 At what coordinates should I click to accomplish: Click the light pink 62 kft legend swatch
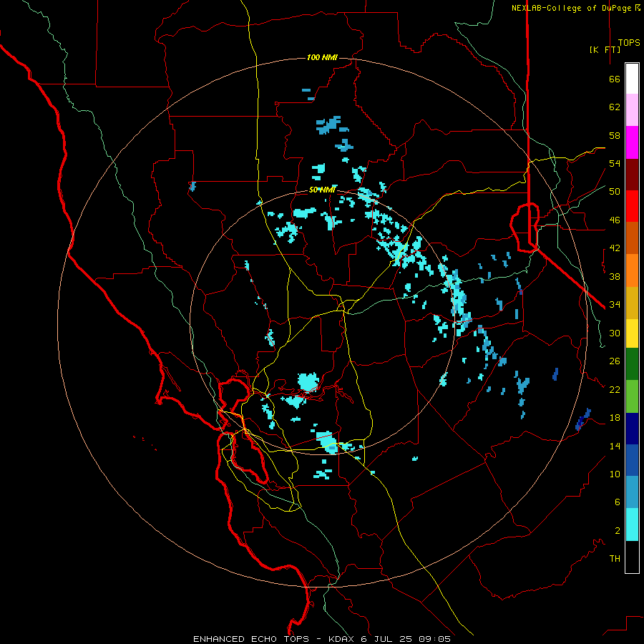632,110
